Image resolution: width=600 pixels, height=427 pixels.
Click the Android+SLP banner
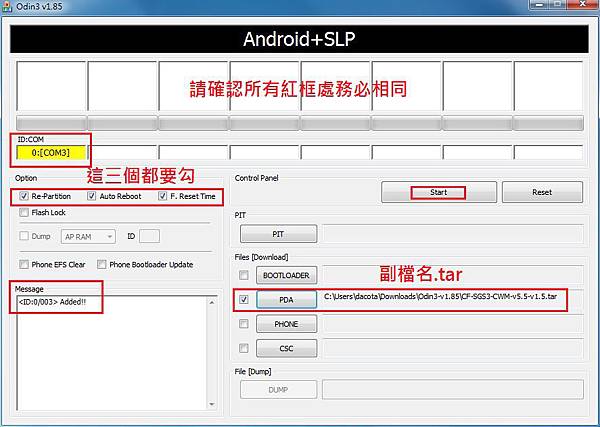click(x=299, y=39)
